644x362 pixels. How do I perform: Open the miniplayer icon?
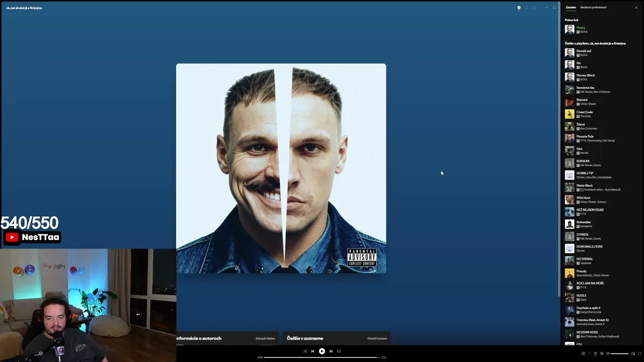coord(633,353)
